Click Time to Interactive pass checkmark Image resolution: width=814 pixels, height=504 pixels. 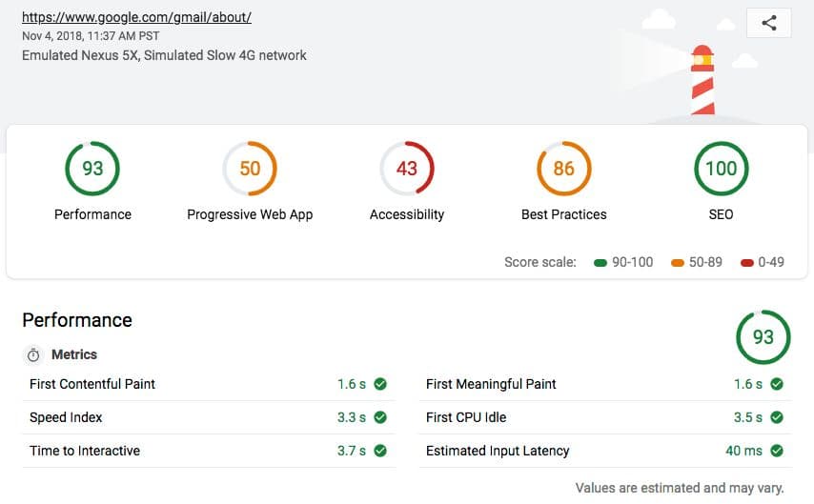pos(380,451)
